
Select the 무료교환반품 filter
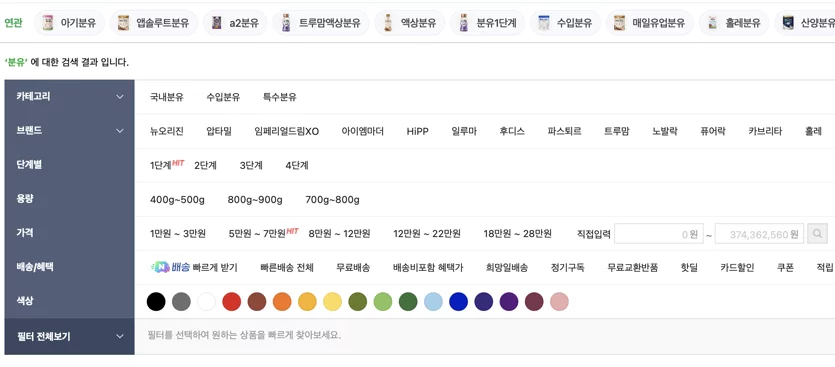(633, 267)
